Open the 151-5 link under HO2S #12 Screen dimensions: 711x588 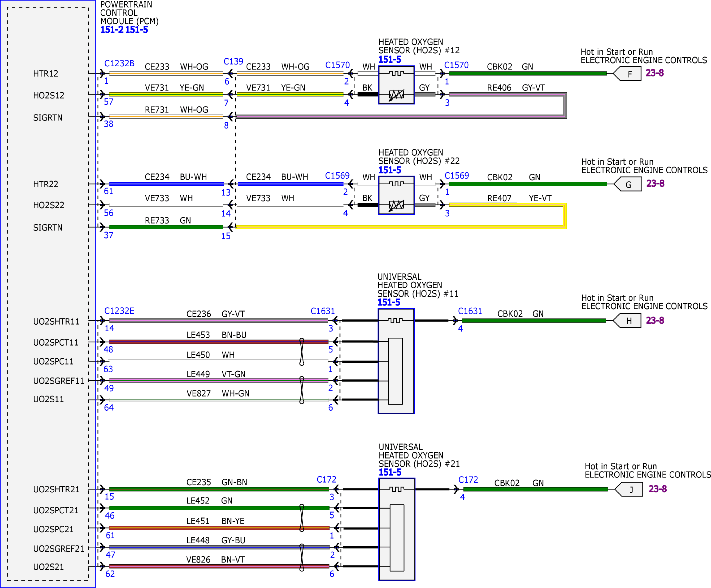pyautogui.click(x=389, y=60)
